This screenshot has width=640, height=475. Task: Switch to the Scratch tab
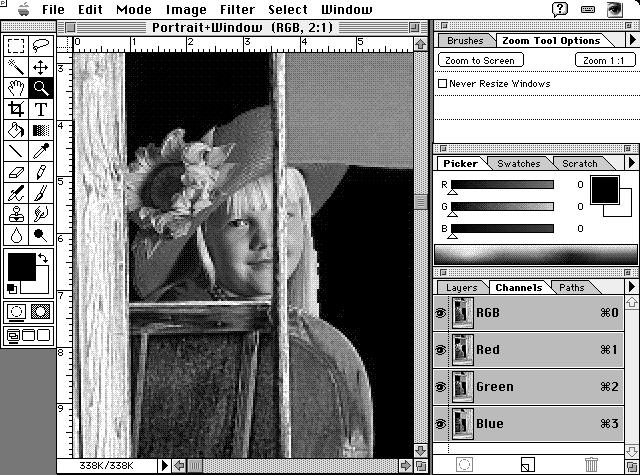click(x=580, y=164)
